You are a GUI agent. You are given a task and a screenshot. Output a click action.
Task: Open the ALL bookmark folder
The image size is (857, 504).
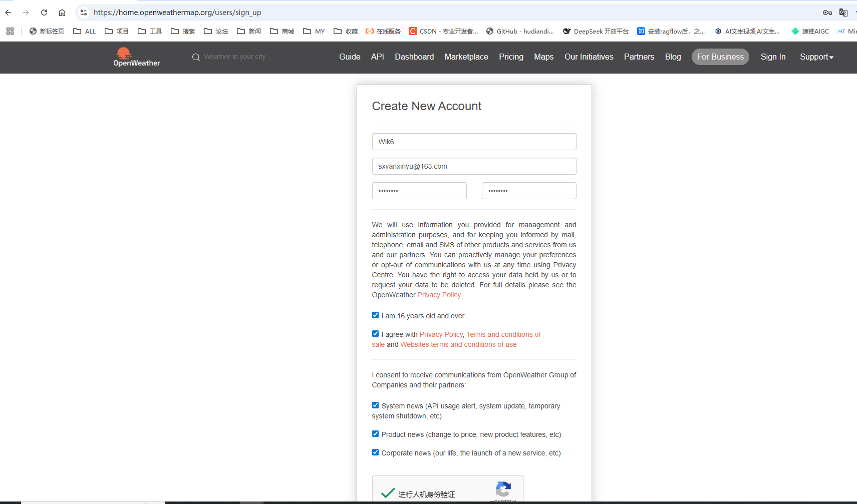tap(84, 31)
